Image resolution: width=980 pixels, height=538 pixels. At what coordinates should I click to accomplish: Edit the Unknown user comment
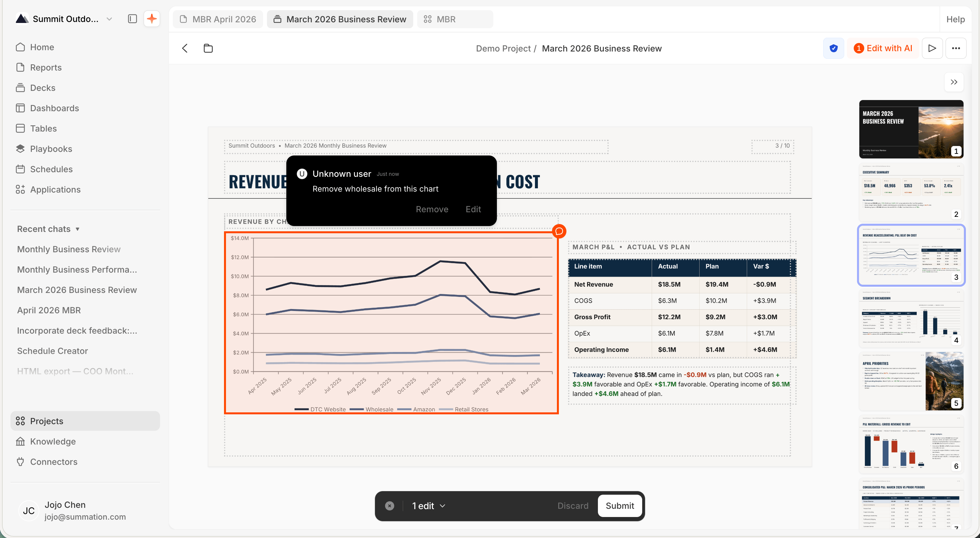(x=473, y=209)
